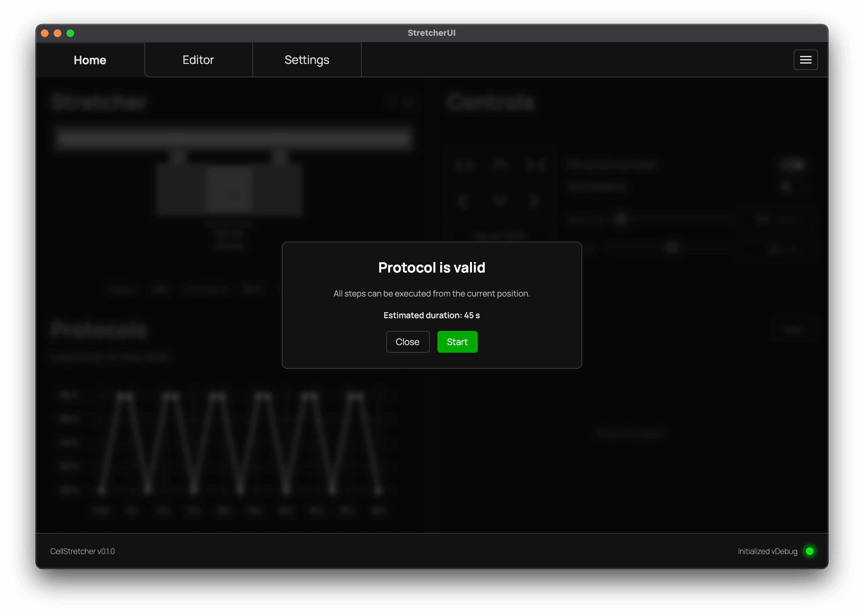The image size is (864, 616).
Task: Start the validated protocol
Action: coord(457,342)
